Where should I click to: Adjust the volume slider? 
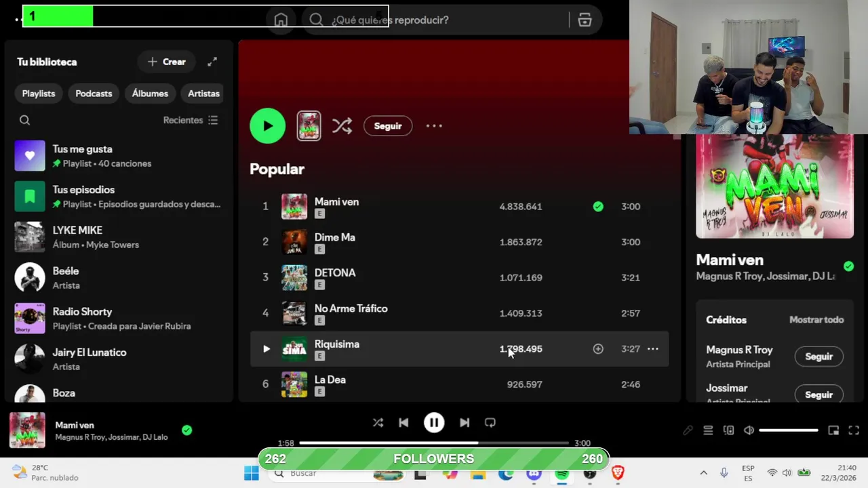point(789,430)
